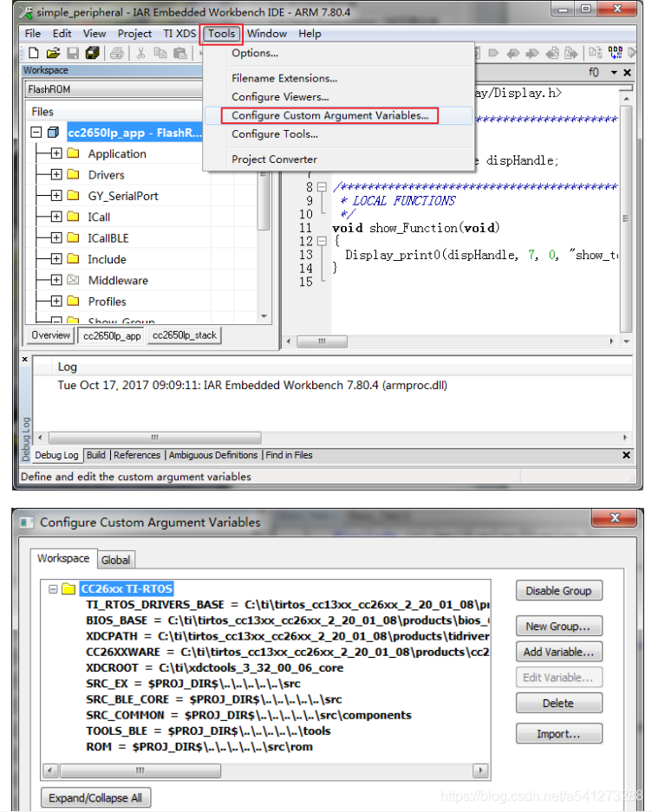The image size is (652, 812).
Task: Choose Configure Viewers... menu entry
Action: (280, 97)
